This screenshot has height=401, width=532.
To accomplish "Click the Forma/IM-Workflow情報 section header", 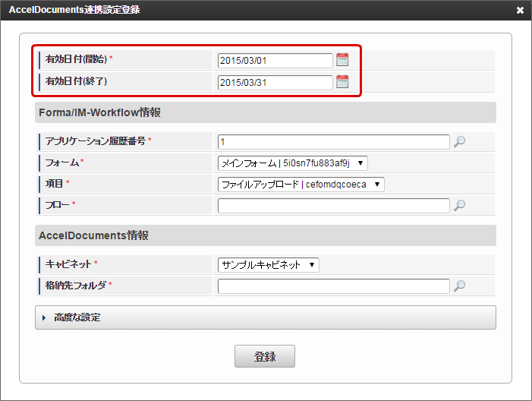I will click(x=266, y=112).
